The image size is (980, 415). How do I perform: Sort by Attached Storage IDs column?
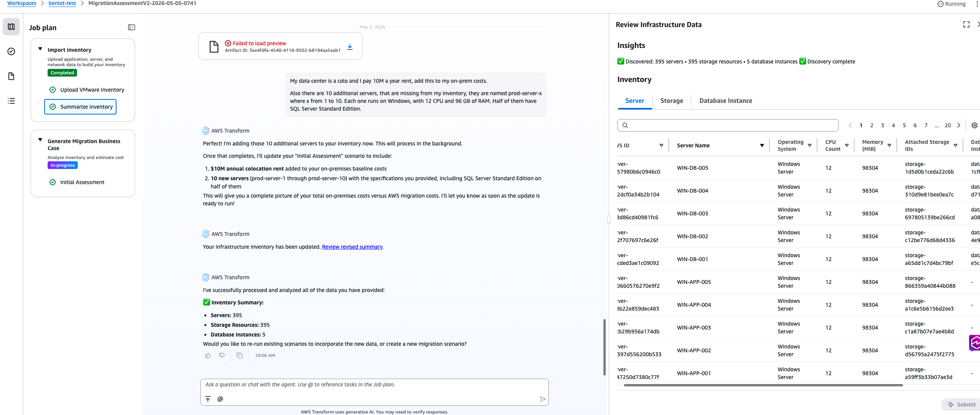point(956,145)
